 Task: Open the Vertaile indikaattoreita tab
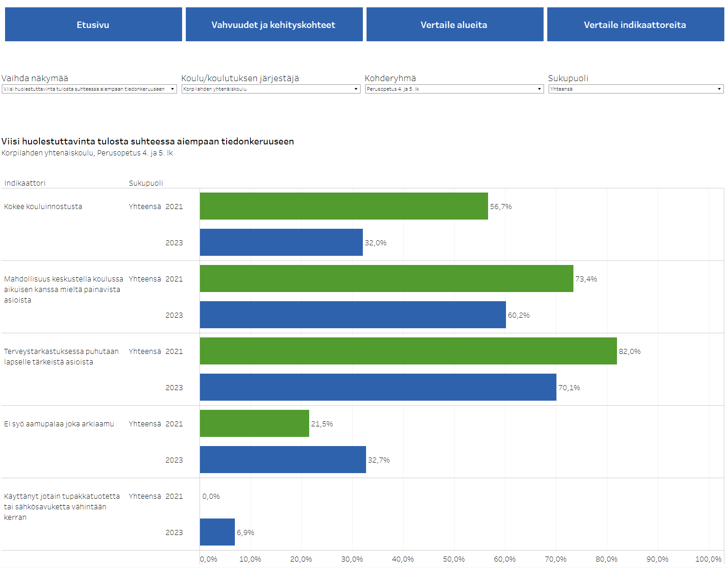click(x=635, y=25)
